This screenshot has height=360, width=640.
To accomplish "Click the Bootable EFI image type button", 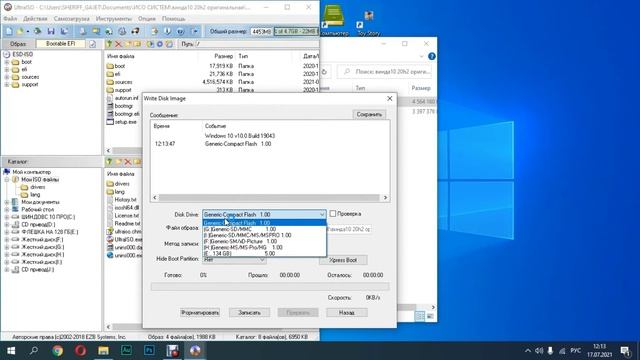I will (x=60, y=44).
